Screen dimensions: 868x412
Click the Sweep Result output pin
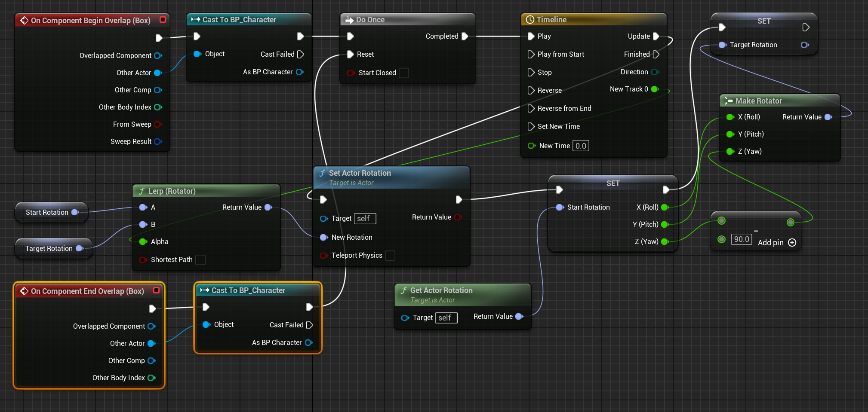pyautogui.click(x=158, y=142)
